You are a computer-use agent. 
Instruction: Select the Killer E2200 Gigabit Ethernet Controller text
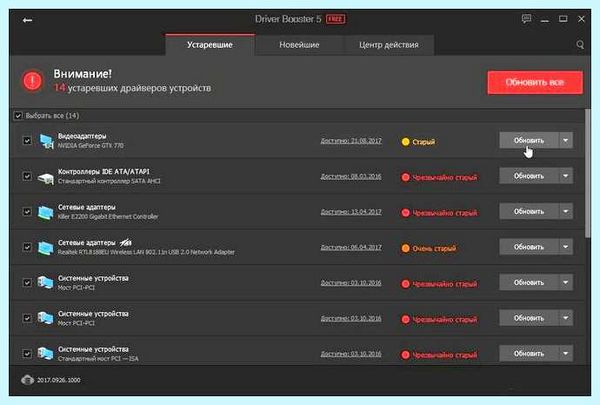point(108,217)
